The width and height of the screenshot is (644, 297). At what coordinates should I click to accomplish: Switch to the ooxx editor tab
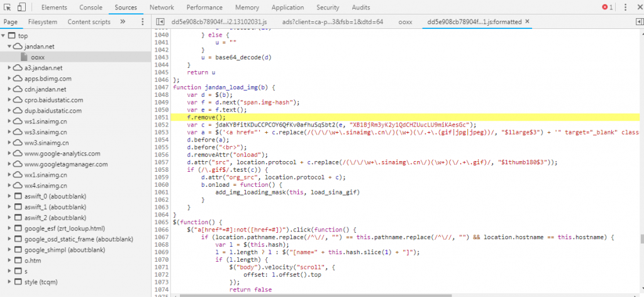pyautogui.click(x=405, y=21)
